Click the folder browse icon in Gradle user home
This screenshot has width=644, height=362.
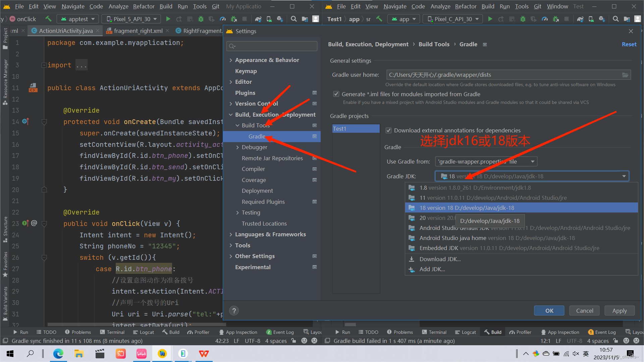click(625, 75)
